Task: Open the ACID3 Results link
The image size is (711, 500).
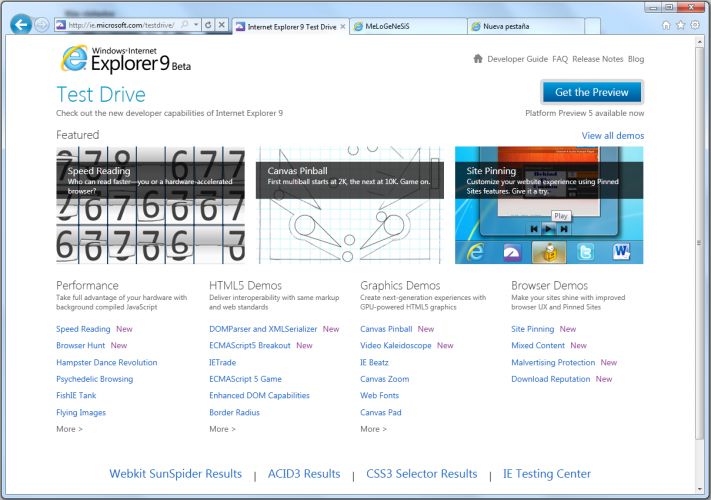Action: 304,474
